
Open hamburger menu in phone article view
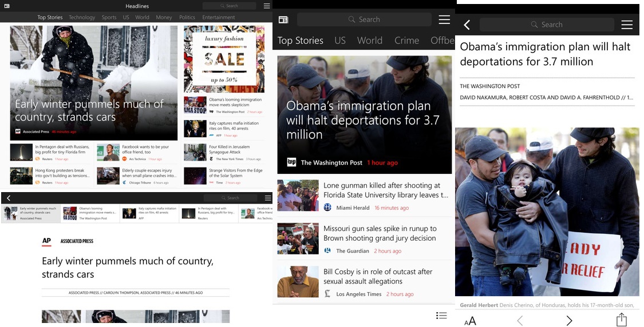coord(627,25)
